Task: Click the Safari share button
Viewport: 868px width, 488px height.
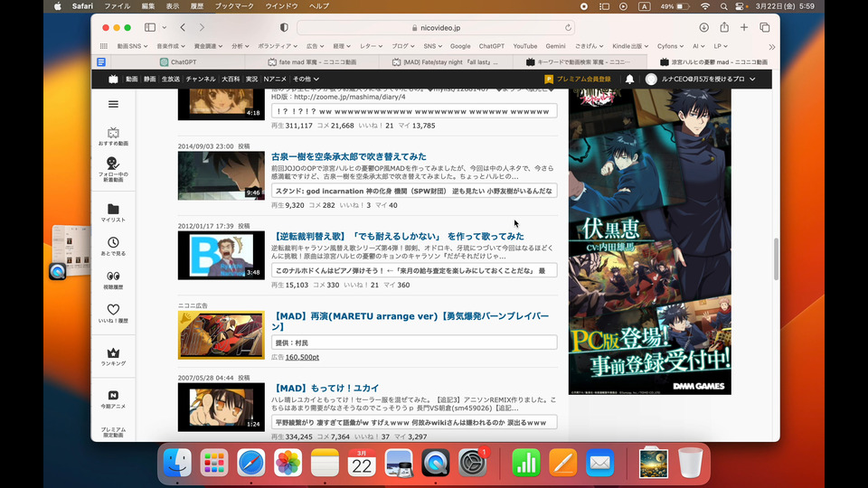Action: point(724,27)
